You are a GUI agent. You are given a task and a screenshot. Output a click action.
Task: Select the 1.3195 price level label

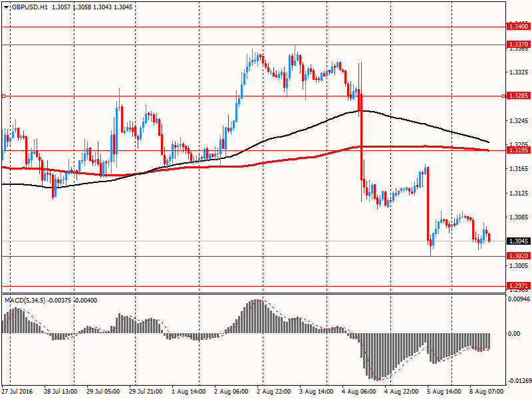click(517, 150)
